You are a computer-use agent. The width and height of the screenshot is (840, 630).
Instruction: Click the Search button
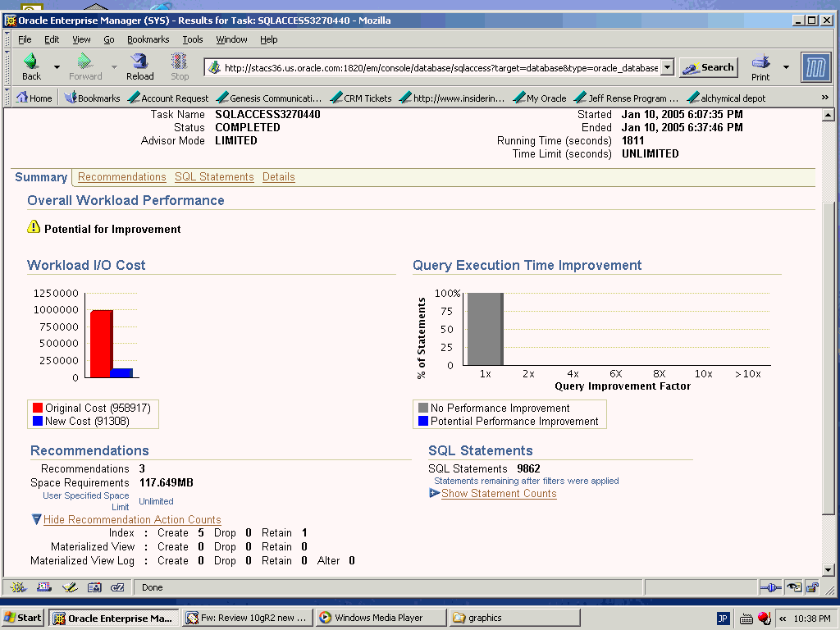pos(709,68)
